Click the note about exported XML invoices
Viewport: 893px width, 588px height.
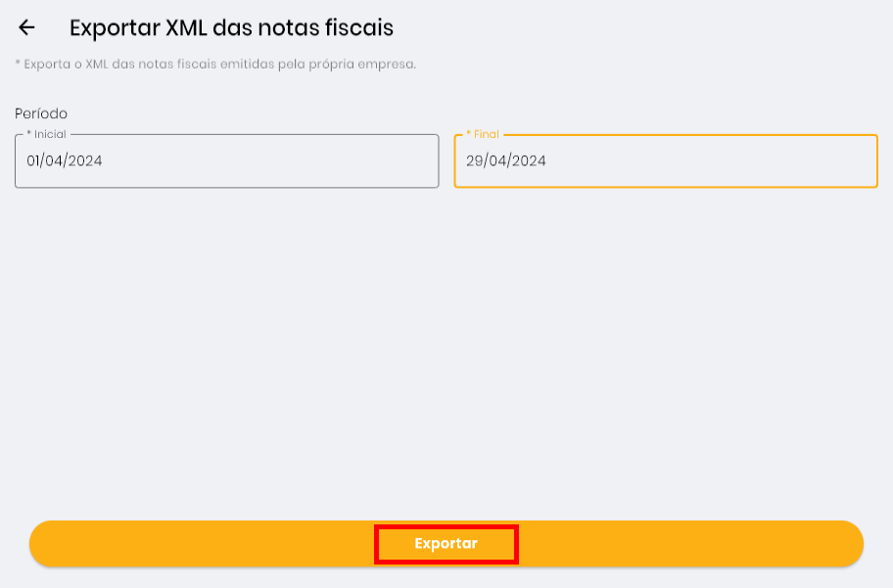[x=215, y=65]
